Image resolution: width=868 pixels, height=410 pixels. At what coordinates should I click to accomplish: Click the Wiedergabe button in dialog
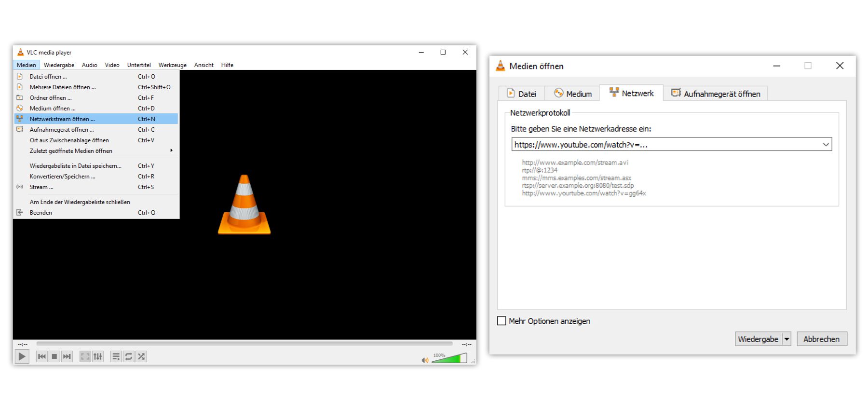758,339
